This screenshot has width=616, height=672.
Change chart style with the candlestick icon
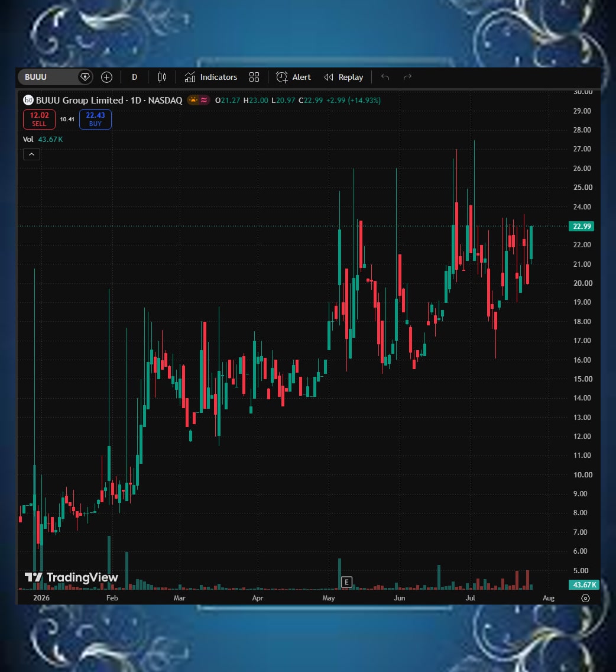point(162,77)
